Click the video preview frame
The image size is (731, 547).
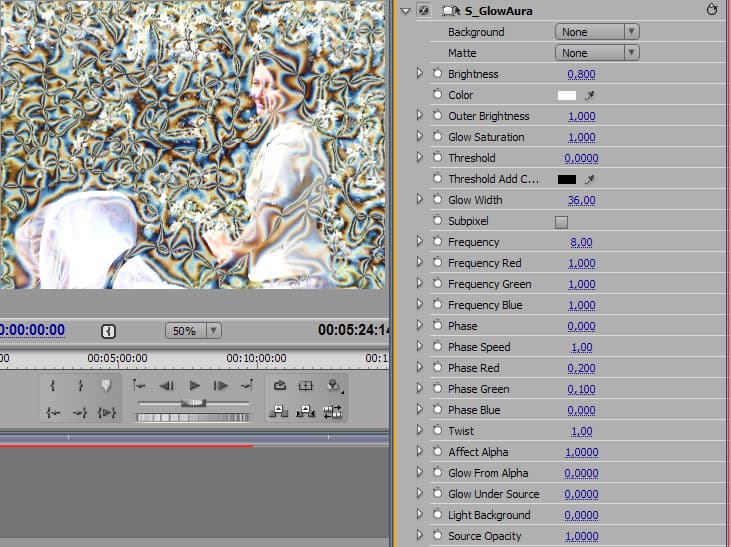tap(192, 144)
